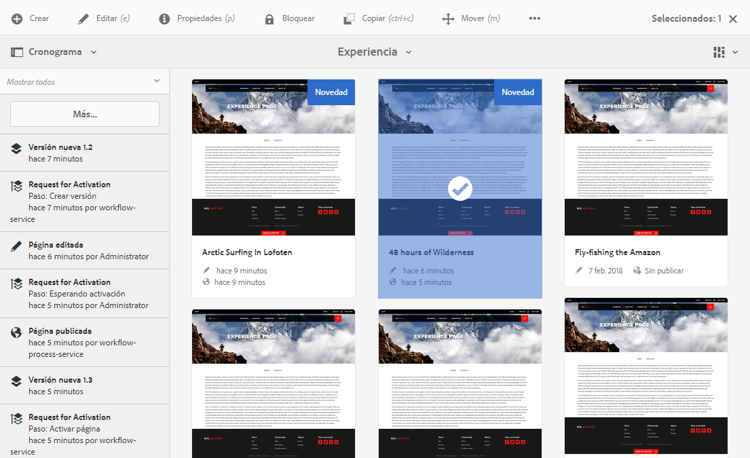
Task: Open the Experiencia breadcrumb dropdown
Action: click(x=408, y=52)
